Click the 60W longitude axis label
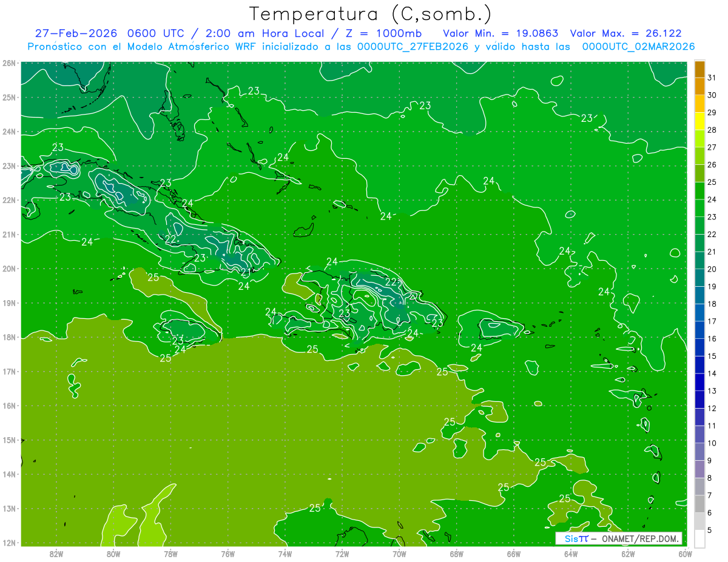Image resolution: width=728 pixels, height=562 pixels. pos(685,554)
